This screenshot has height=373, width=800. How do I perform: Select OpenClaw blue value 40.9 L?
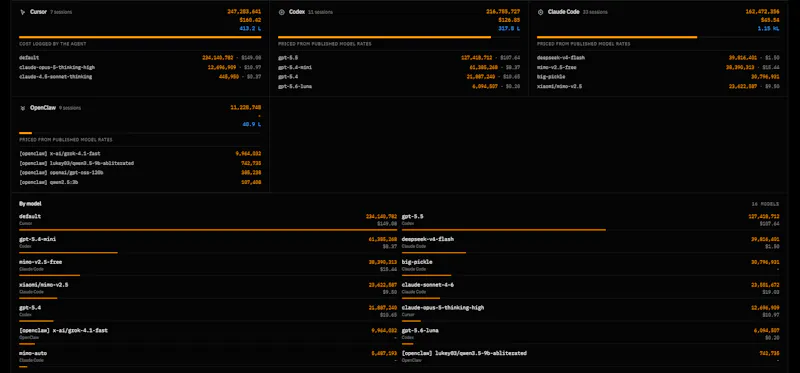click(x=252, y=125)
